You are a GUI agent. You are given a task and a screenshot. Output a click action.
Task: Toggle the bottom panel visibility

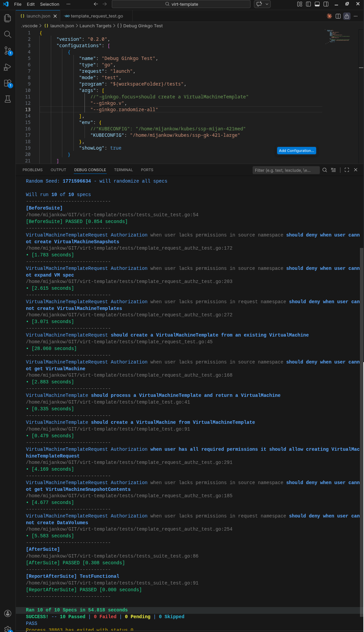317,4
